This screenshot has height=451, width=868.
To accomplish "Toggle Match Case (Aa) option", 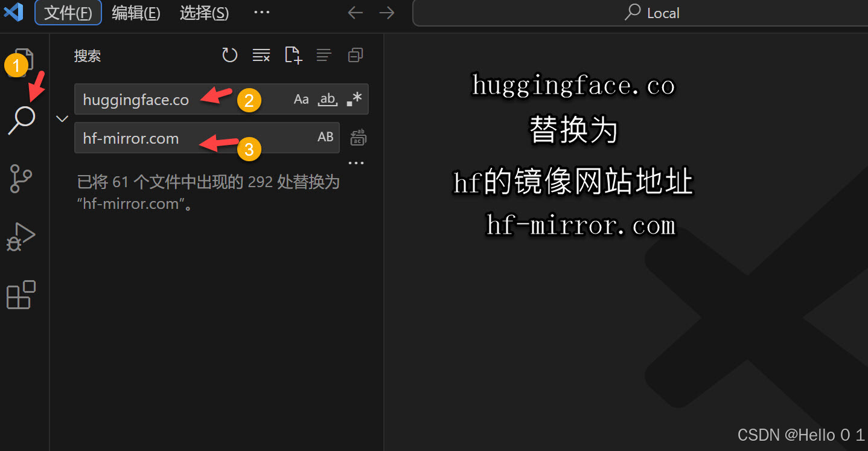I will click(x=301, y=100).
